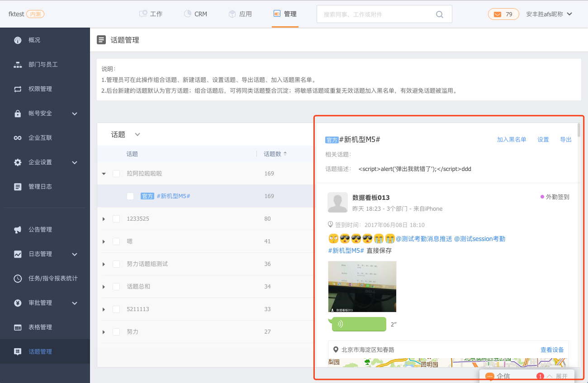Check the box for 努力话题组测试
The width and height of the screenshot is (588, 383).
point(116,264)
